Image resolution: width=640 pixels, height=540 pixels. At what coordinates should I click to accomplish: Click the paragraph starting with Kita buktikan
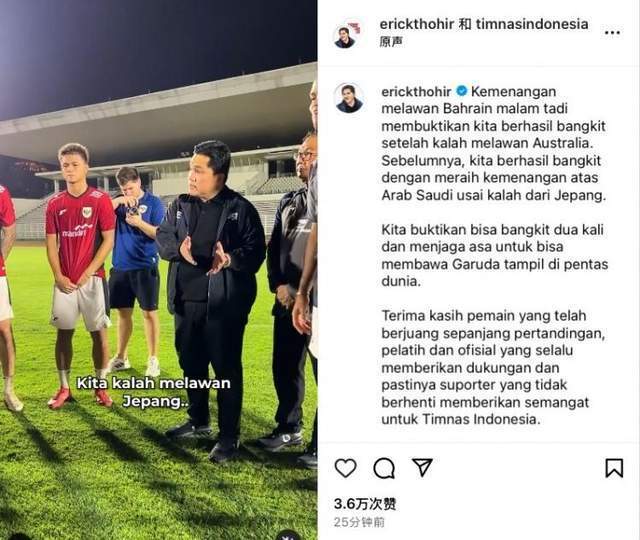pos(494,255)
